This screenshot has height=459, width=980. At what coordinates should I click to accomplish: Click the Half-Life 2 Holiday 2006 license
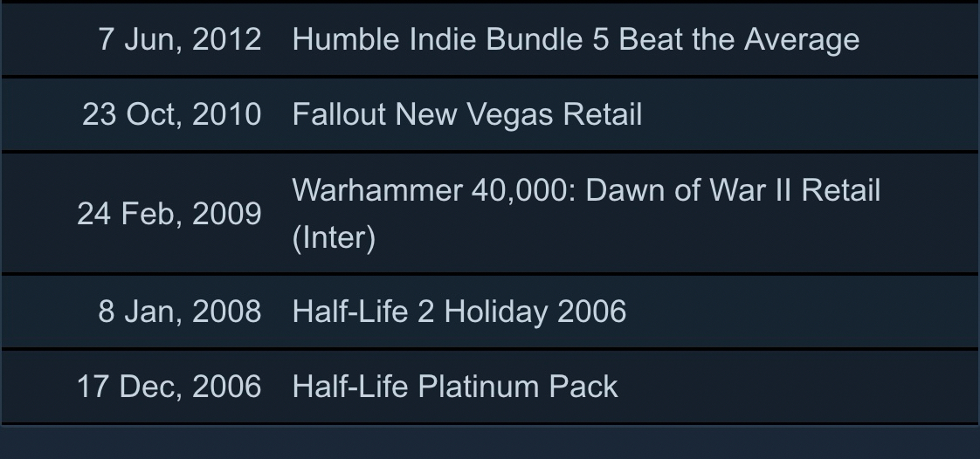(459, 312)
